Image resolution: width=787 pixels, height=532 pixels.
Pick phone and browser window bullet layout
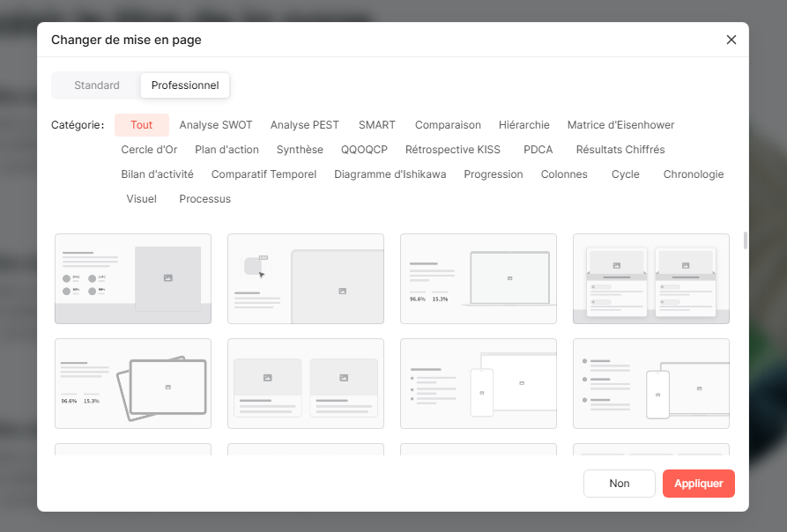479,383
